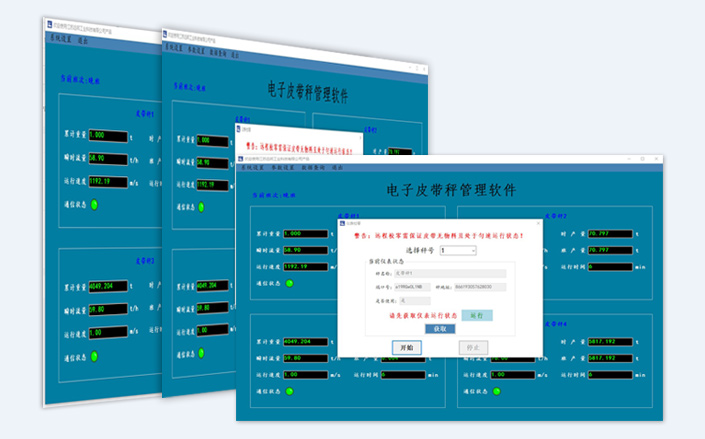
Task: Click the 秤地址 field in dialog
Action: (x=481, y=287)
